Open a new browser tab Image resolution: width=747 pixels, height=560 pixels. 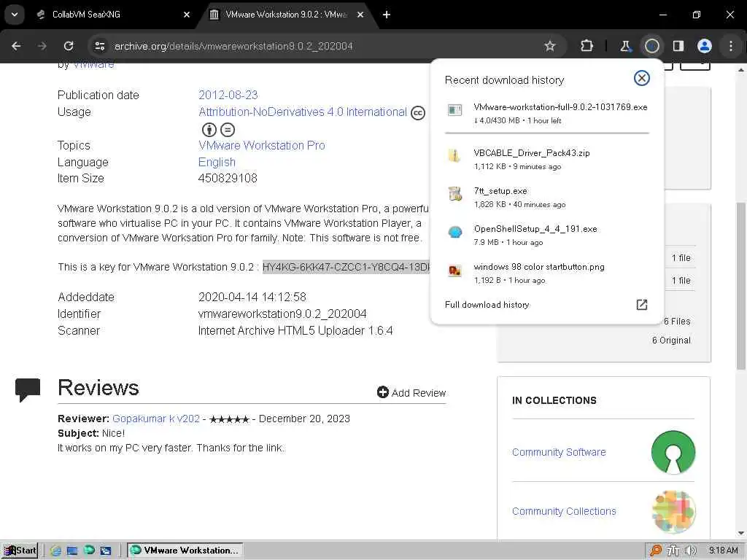click(x=387, y=15)
